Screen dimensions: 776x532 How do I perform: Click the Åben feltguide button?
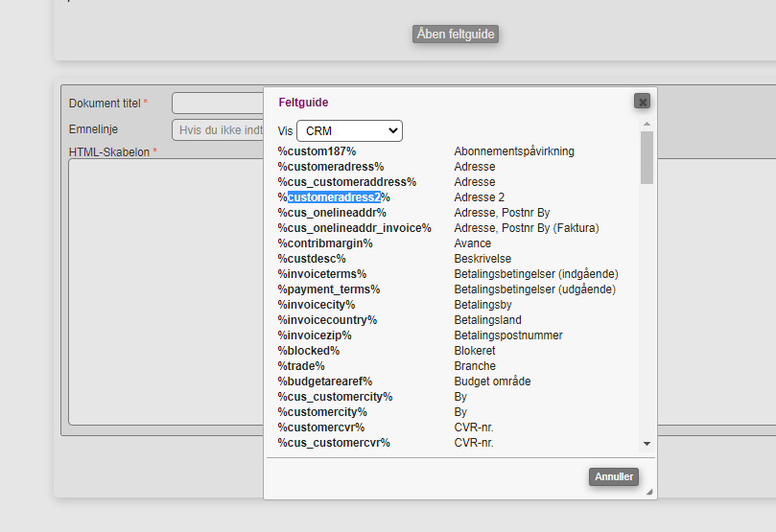click(x=456, y=34)
